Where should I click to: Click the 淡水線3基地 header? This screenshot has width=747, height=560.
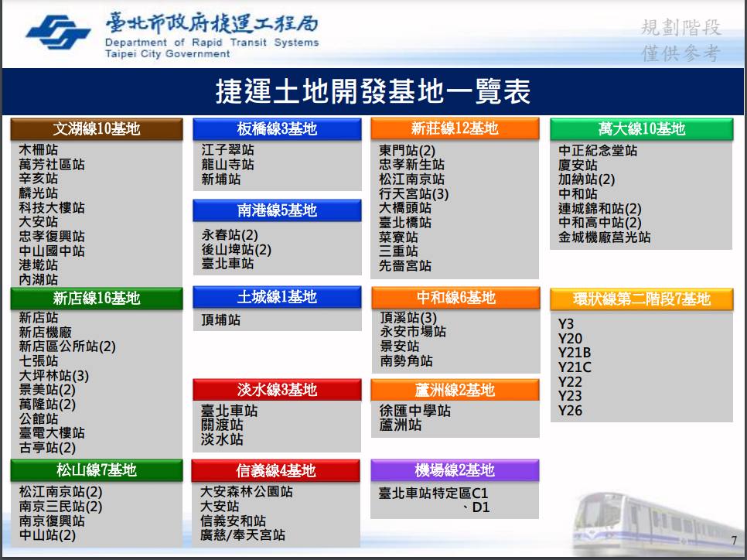tap(278, 390)
